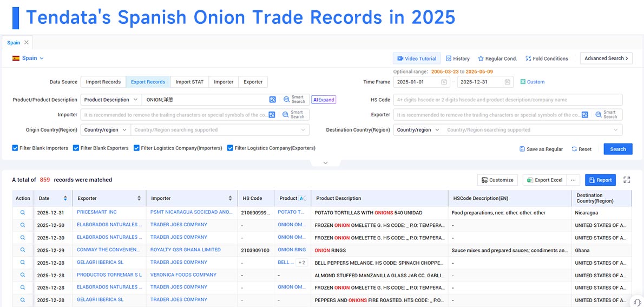The width and height of the screenshot is (644, 307).
Task: Open Origin Country/region type dropdown
Action: (x=106, y=130)
